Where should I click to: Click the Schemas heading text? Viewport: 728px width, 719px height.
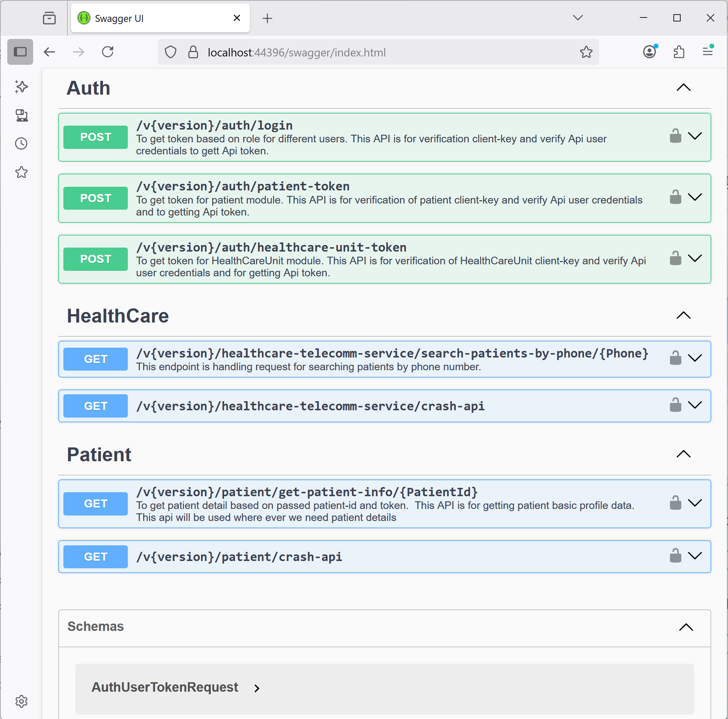tap(95, 626)
